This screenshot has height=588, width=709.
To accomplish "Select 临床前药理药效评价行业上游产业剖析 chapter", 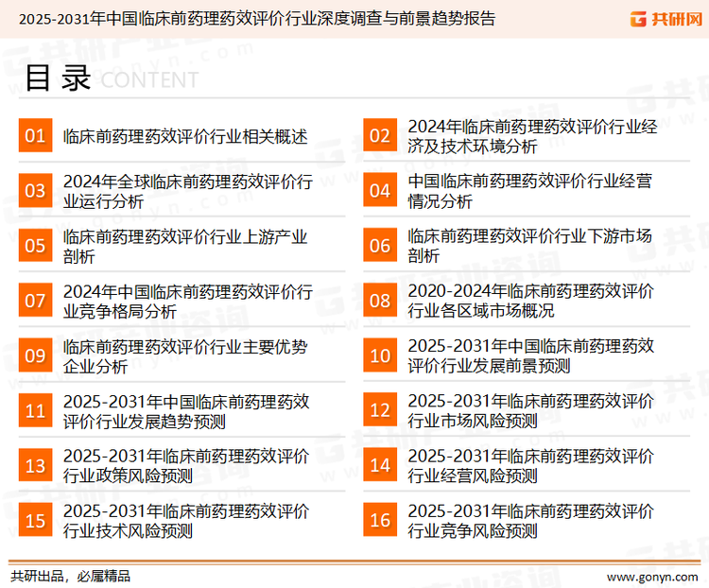I will (x=185, y=246).
